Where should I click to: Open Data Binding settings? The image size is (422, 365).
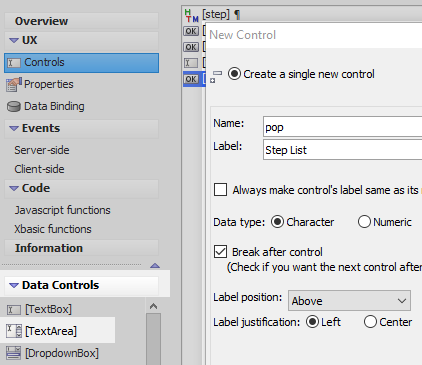coord(54,106)
